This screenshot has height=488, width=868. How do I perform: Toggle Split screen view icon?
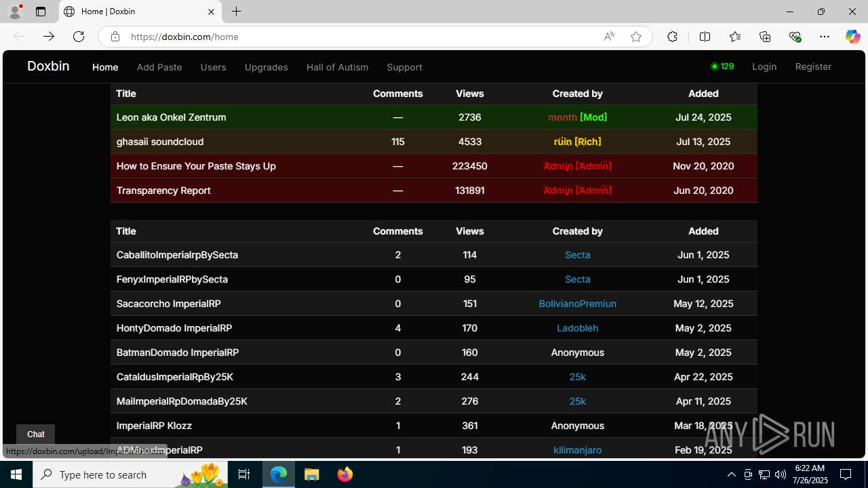pyautogui.click(x=705, y=37)
